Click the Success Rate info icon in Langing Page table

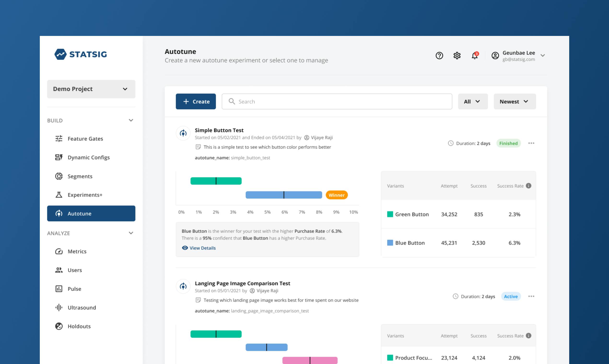[529, 336]
